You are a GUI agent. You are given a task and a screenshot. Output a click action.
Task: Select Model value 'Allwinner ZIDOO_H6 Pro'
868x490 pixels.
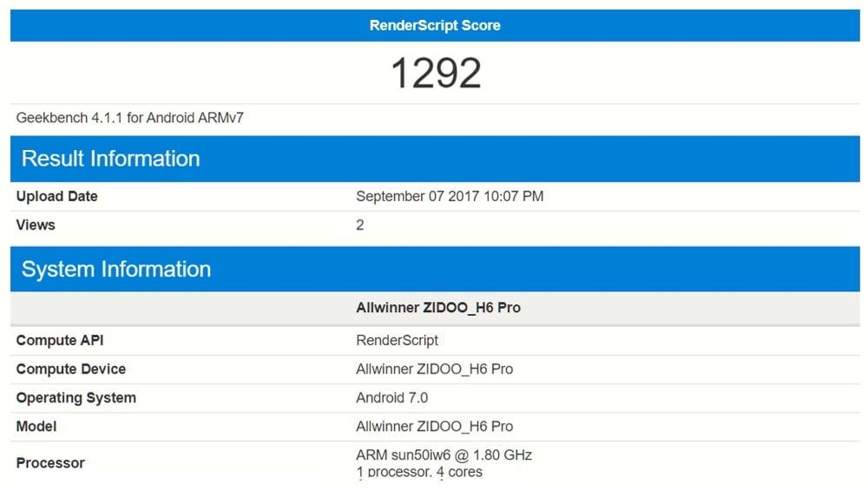(x=435, y=427)
